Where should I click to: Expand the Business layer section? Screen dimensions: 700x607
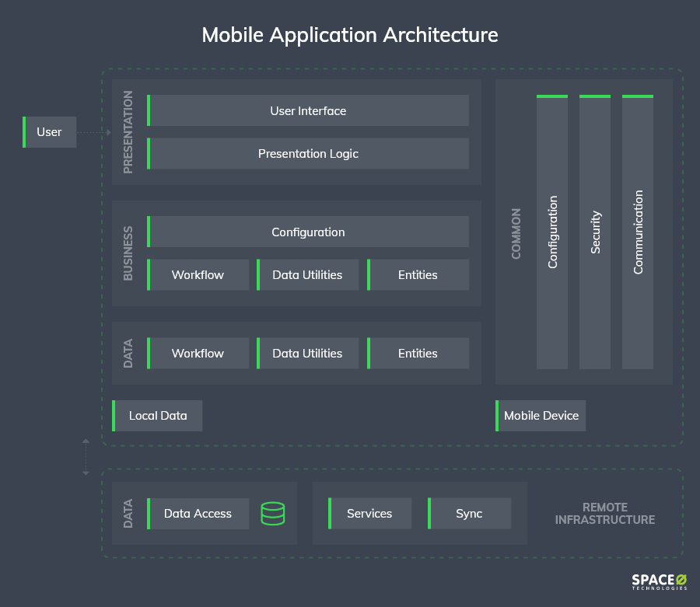[x=127, y=253]
